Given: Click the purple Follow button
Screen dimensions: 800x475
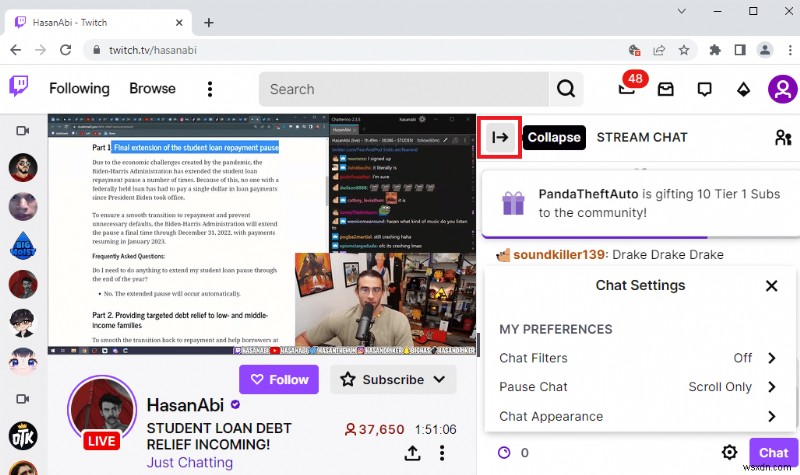Looking at the screenshot, I should pos(279,380).
